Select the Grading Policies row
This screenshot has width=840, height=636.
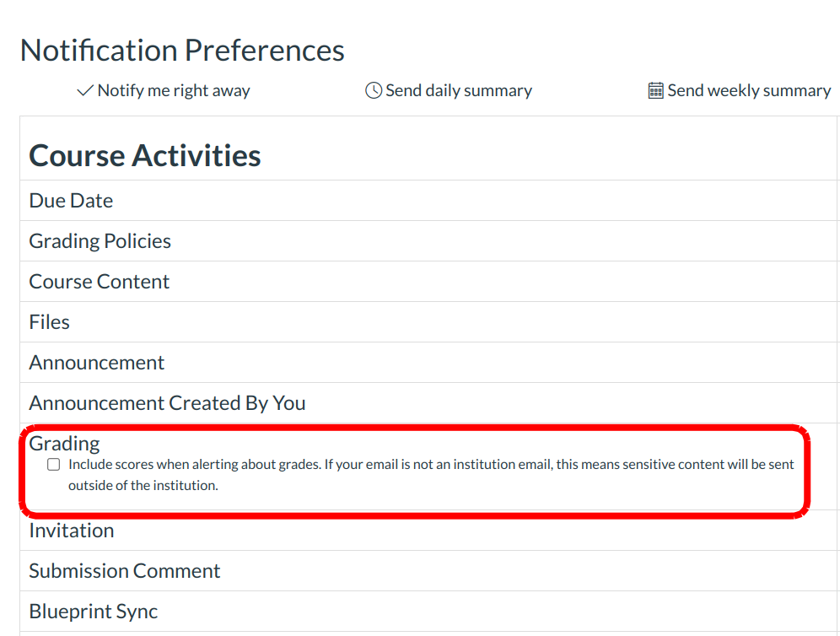(100, 241)
